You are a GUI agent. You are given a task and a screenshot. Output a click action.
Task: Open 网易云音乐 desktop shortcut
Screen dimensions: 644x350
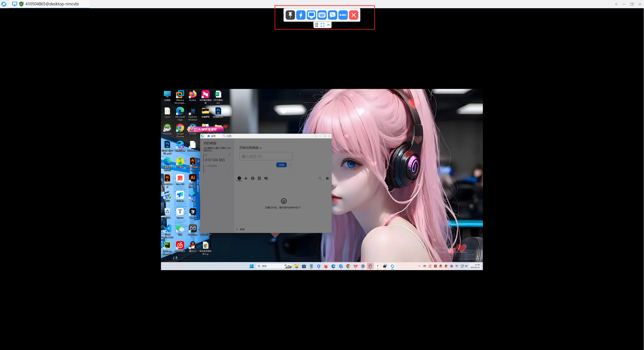[180, 247]
